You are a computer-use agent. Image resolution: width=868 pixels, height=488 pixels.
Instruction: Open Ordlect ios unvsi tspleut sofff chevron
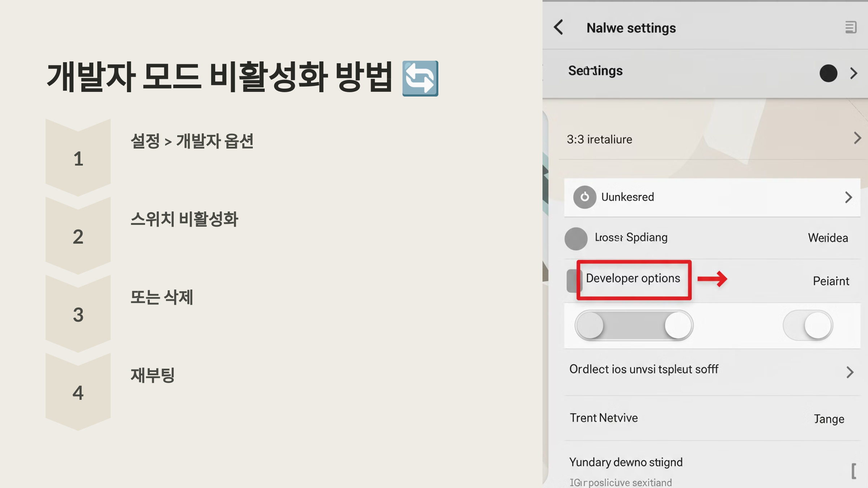(850, 372)
